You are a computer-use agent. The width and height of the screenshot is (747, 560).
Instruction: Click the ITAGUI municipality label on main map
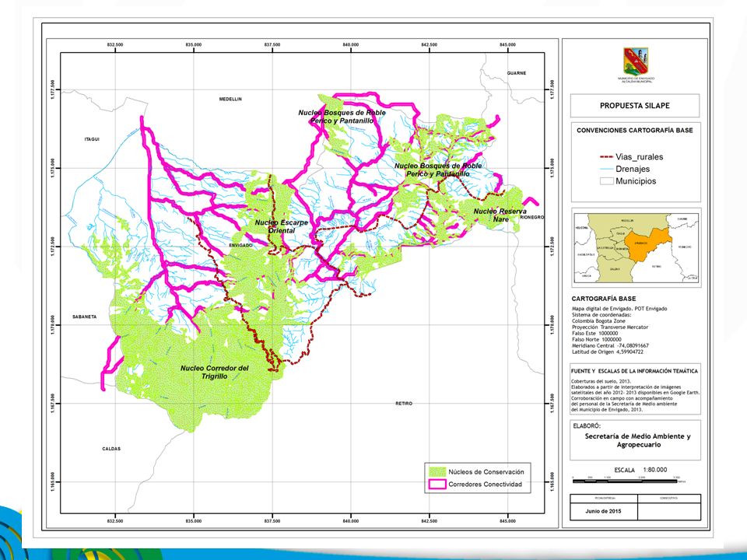(92, 139)
